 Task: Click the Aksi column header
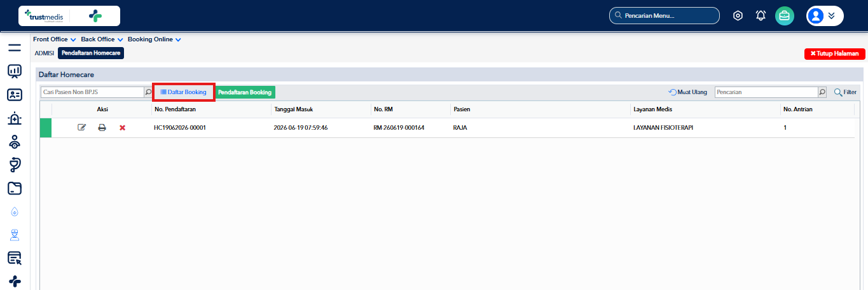click(x=102, y=109)
